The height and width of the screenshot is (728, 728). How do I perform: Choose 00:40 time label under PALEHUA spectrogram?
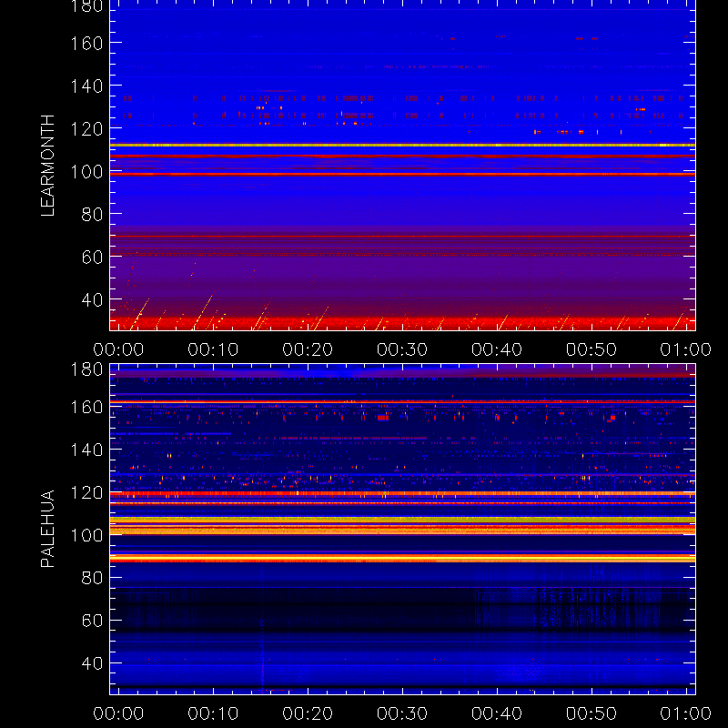[497, 713]
